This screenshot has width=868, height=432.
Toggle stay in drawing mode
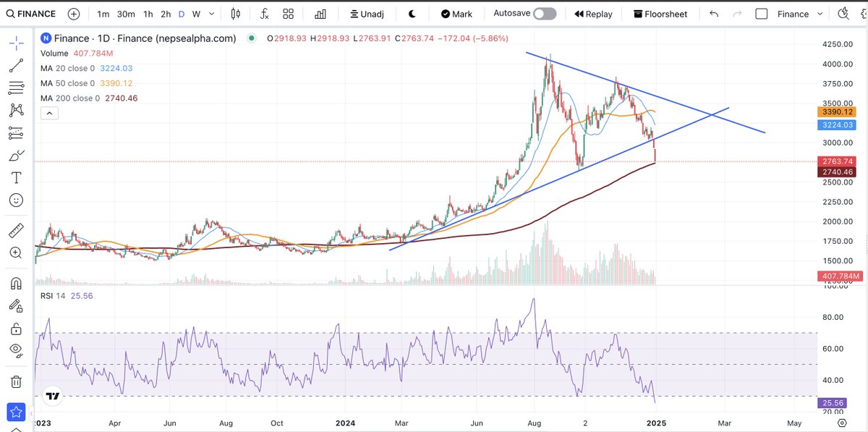(16, 305)
